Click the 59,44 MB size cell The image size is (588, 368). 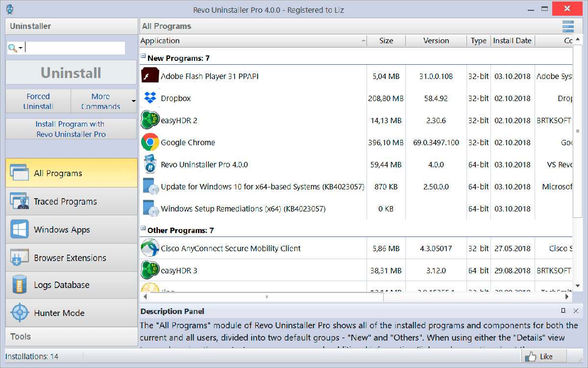387,165
